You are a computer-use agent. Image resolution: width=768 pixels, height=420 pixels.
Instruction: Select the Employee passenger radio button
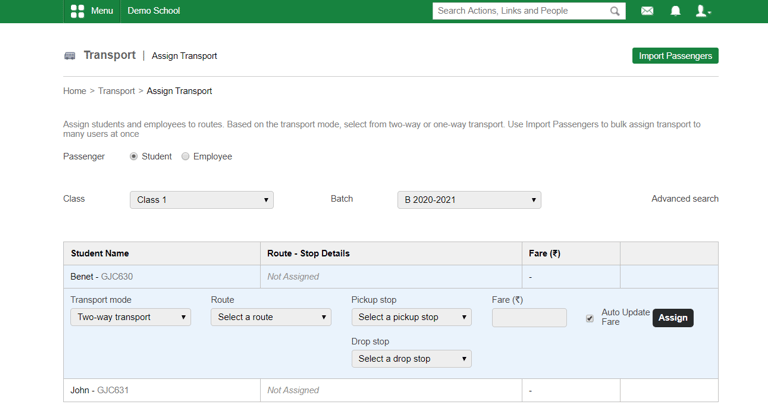(186, 157)
